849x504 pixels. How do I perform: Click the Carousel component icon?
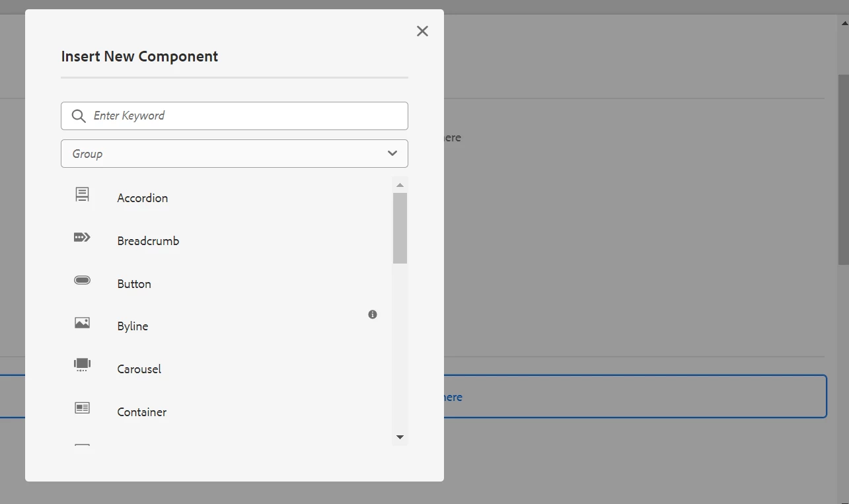[82, 365]
